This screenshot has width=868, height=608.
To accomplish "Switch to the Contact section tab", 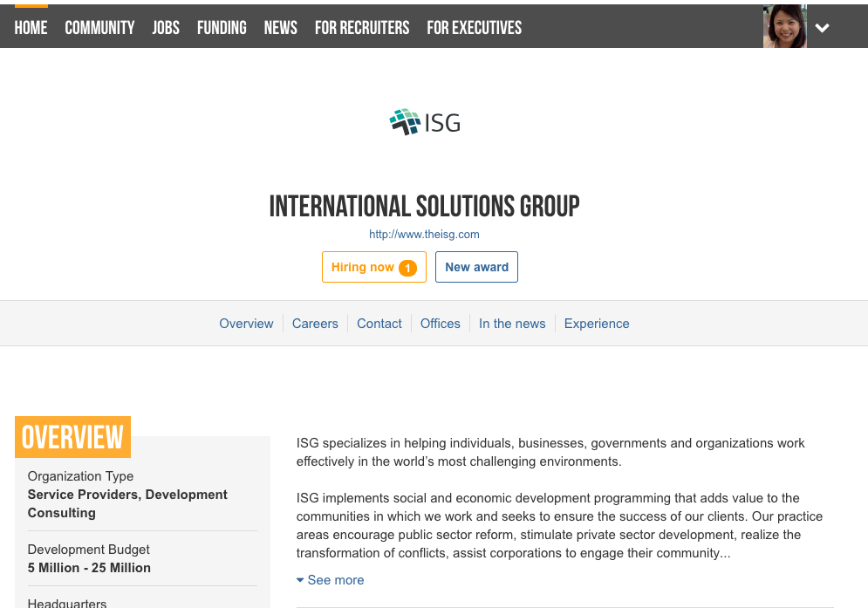I will click(x=379, y=324).
